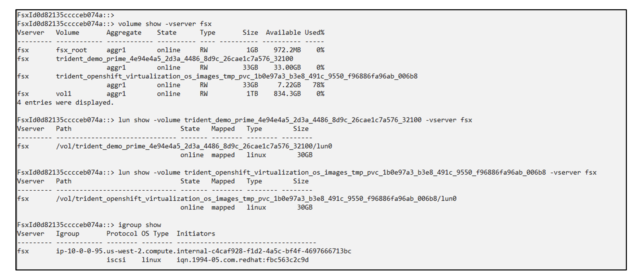This screenshot has width=644, height=278.
Task: Click the trident_demo_prime volume name in volume list
Action: tap(175, 59)
